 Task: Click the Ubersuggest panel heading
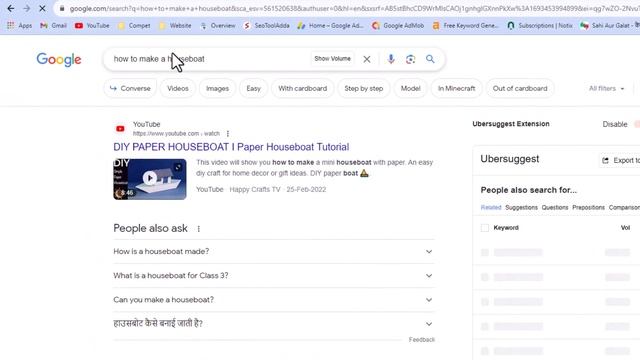509,159
